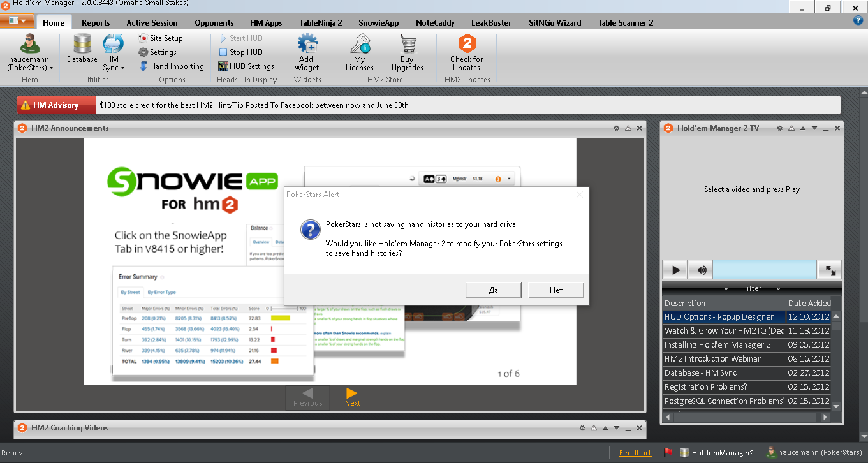This screenshot has height=463, width=868.
Task: Select 'Installing Hold'em Manager 2' video
Action: [746, 345]
